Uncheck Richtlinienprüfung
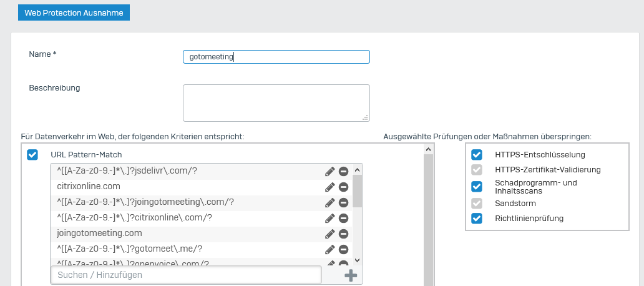This screenshot has height=286, width=644. pos(476,218)
